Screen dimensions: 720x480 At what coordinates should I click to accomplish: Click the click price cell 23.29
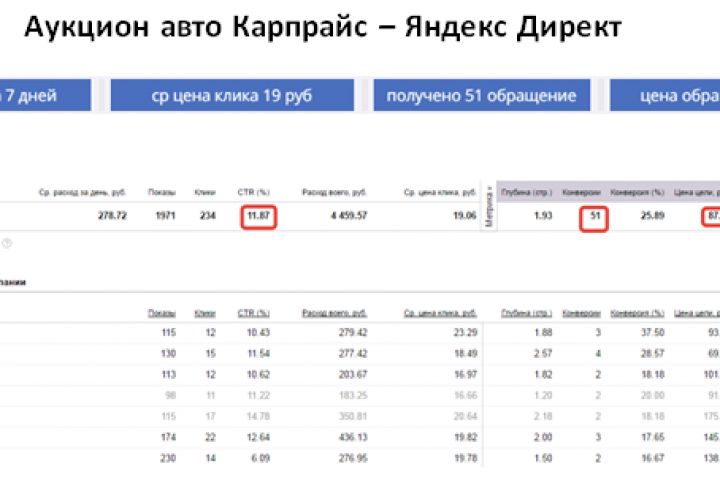[x=465, y=332]
